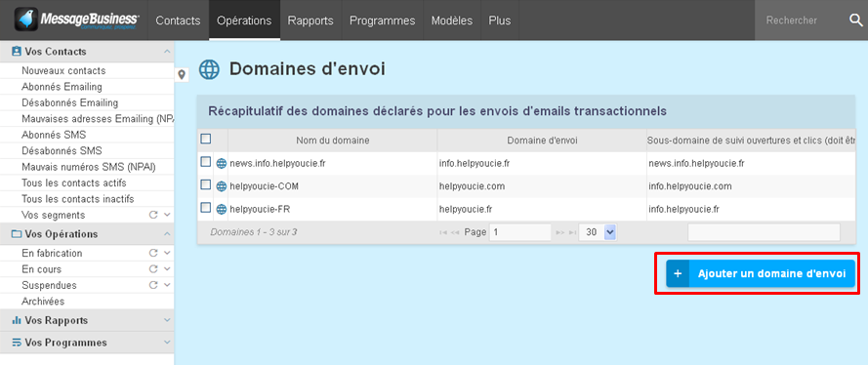
Task: Refresh the Suspendues list
Action: coord(153,285)
